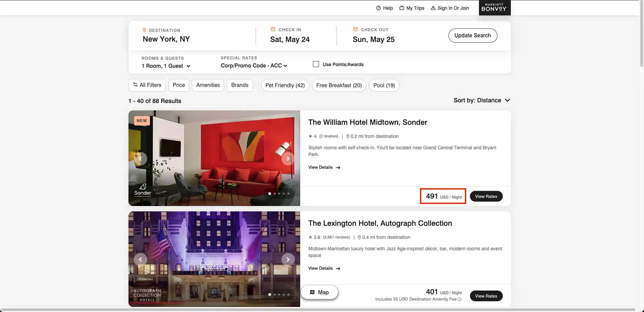Image resolution: width=644 pixels, height=312 pixels.
Task: Click Sign In Or Join link
Action: (x=450, y=8)
